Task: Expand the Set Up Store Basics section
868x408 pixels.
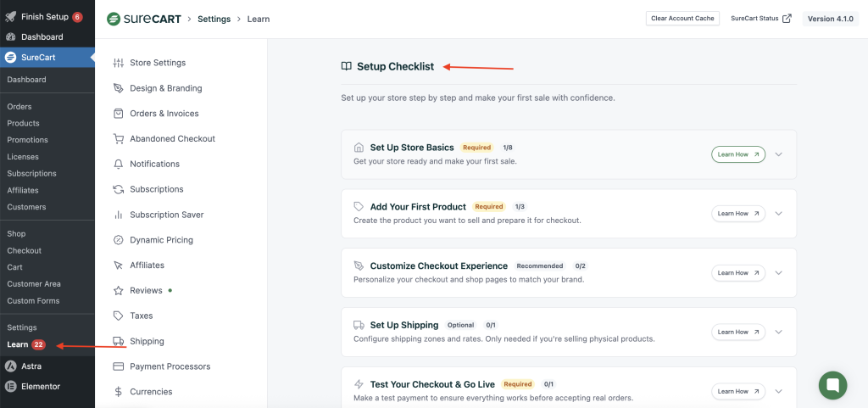Action: [779, 154]
